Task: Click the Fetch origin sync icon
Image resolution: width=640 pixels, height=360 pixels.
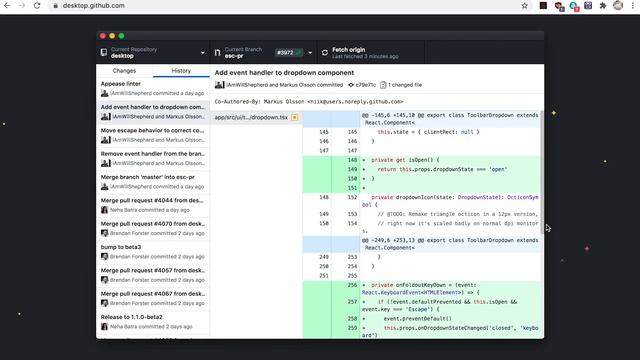Action: [x=325, y=53]
